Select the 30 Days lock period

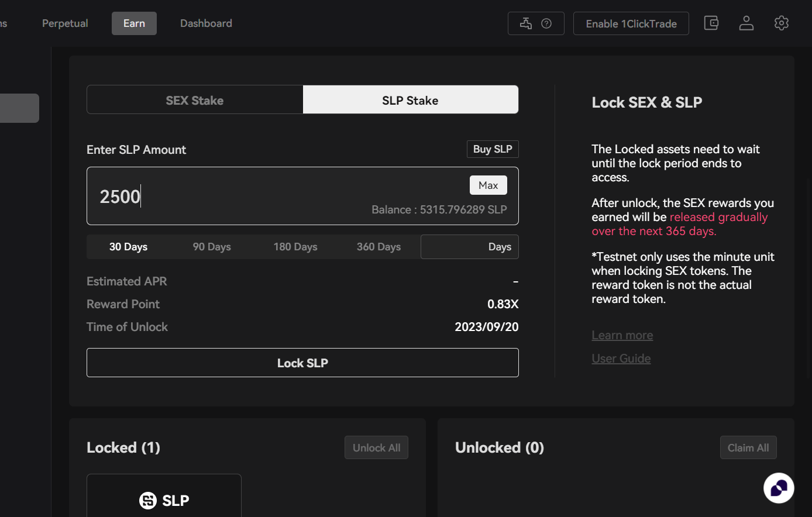[128, 247]
